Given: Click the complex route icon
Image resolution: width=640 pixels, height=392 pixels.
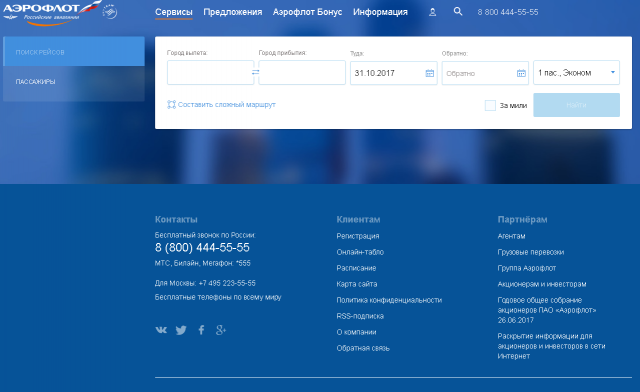Looking at the screenshot, I should (171, 105).
